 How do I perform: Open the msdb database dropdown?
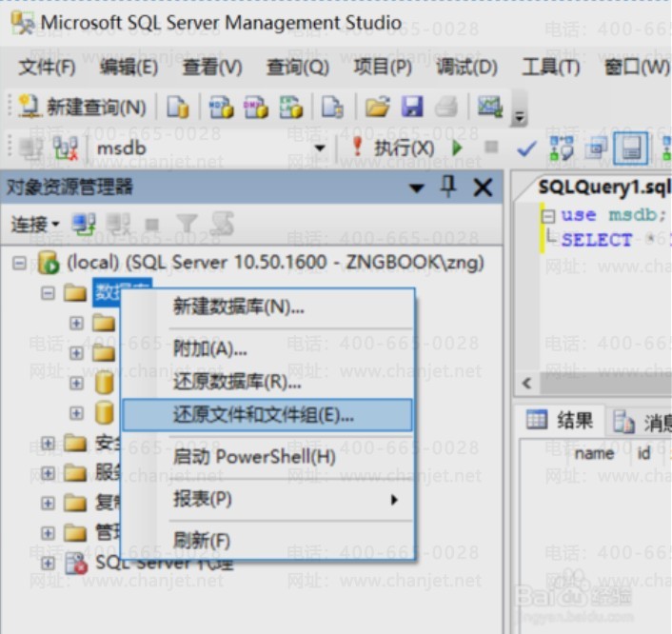click(x=319, y=149)
